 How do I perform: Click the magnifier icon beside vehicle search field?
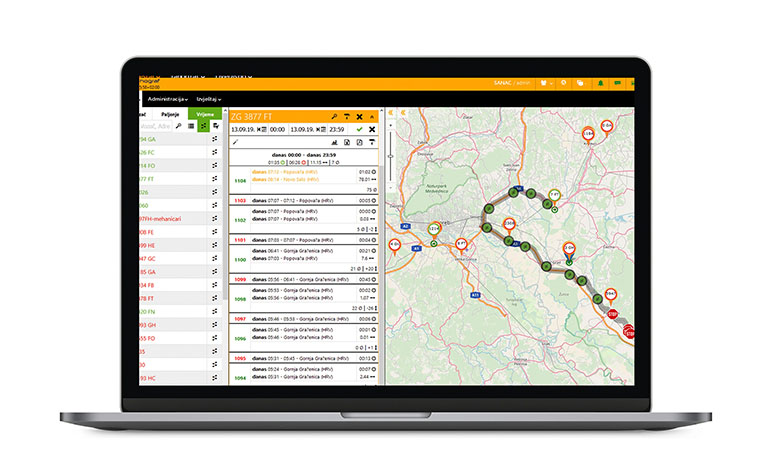tap(177, 127)
